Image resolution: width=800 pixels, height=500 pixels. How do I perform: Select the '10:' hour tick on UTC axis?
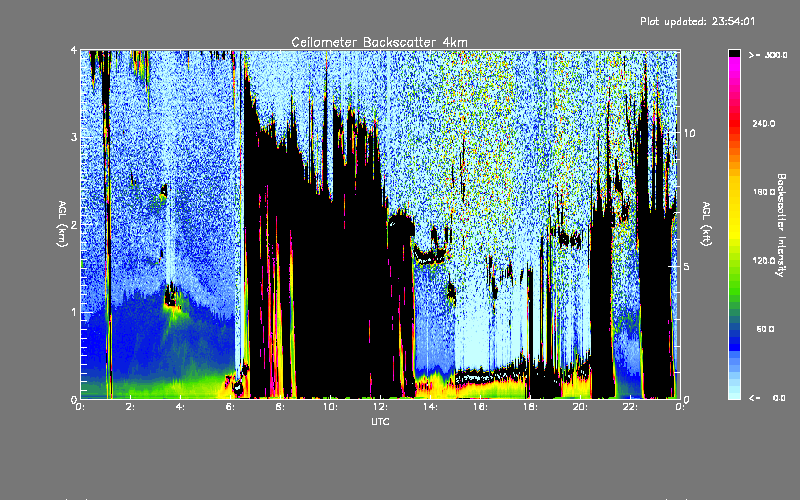click(330, 407)
